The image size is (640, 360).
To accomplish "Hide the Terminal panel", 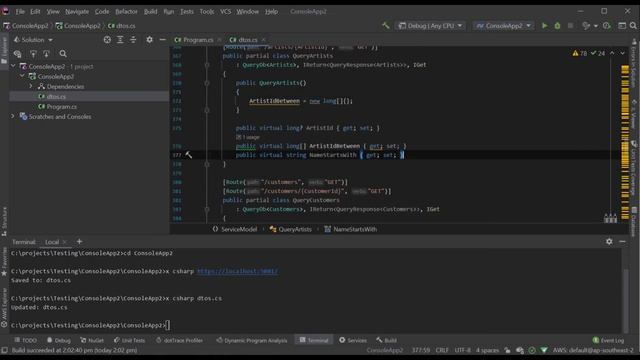I will click(622, 242).
